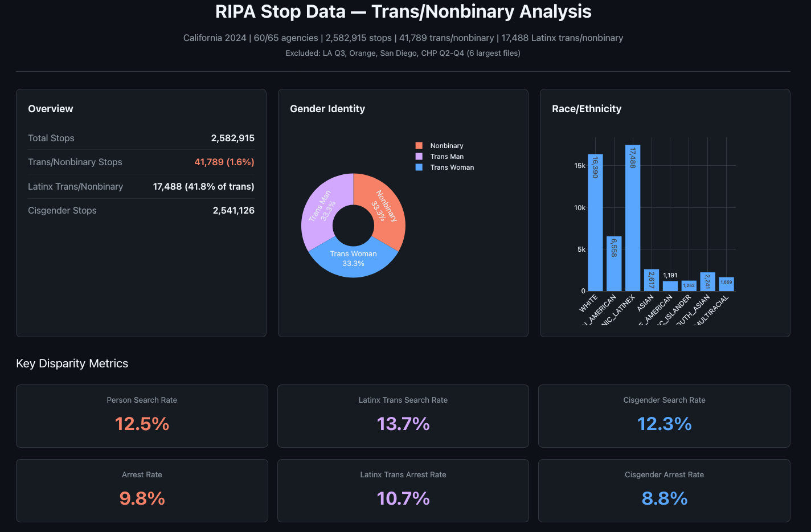Click the Trans/Nonbinary Stops overview row
Screen dimensions: 811x532
(x=141, y=162)
